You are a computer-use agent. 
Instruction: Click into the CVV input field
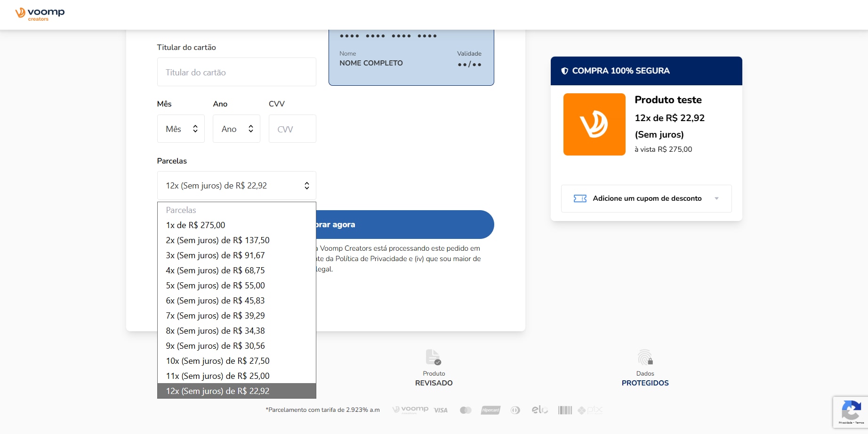292,129
